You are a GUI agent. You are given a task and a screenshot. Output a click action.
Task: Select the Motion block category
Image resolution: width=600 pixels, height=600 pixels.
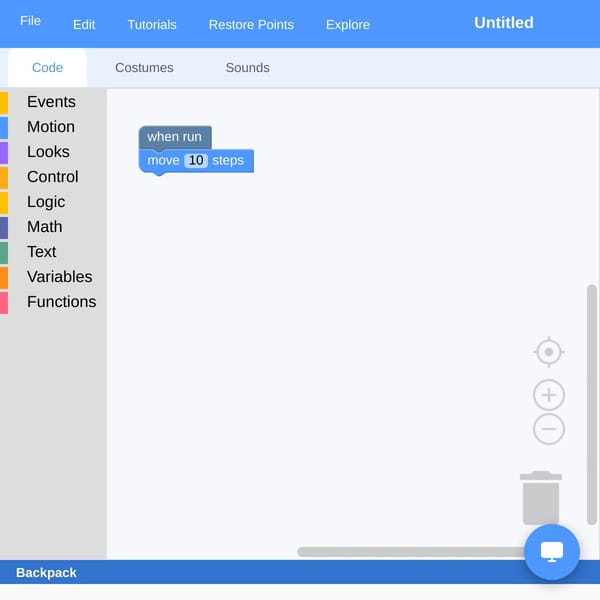(53, 127)
